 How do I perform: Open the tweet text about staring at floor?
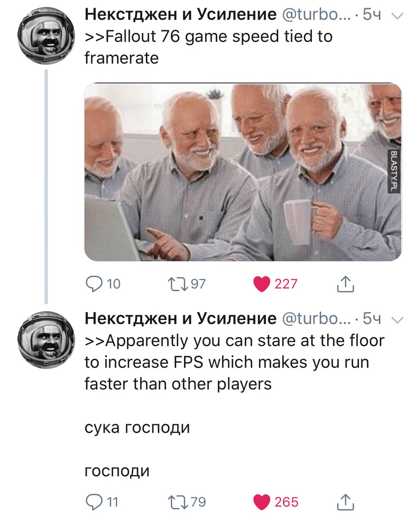pyautogui.click(x=234, y=362)
